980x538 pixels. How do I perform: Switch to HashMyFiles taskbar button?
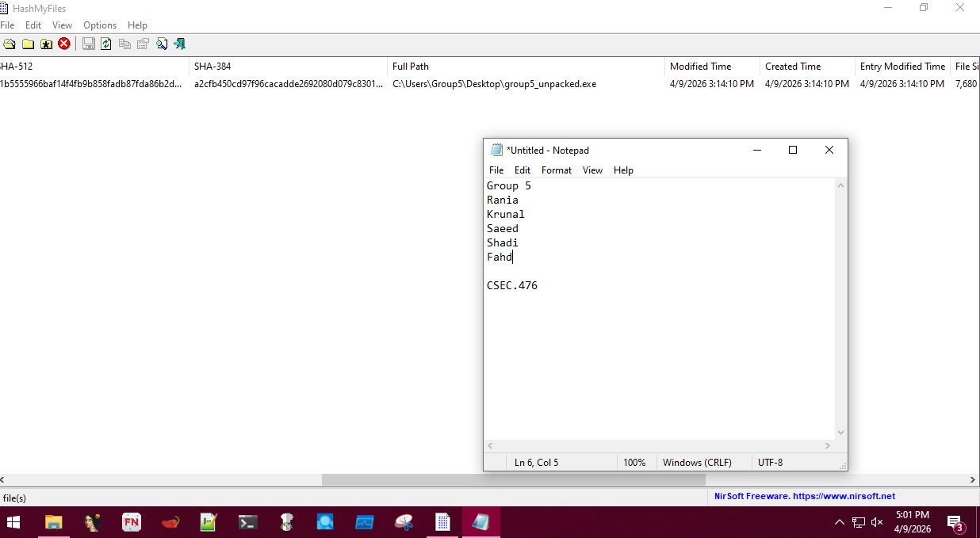coord(442,522)
